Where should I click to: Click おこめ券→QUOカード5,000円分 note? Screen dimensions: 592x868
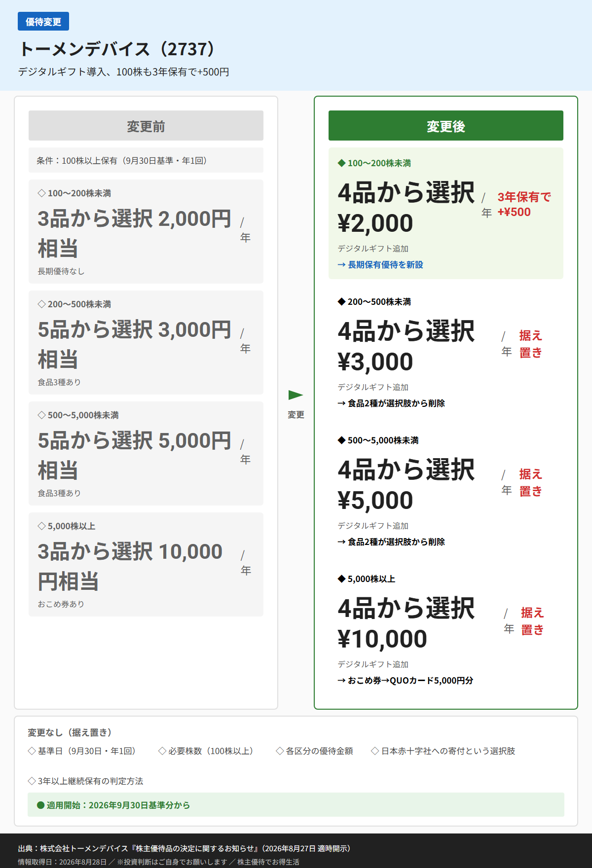click(406, 681)
